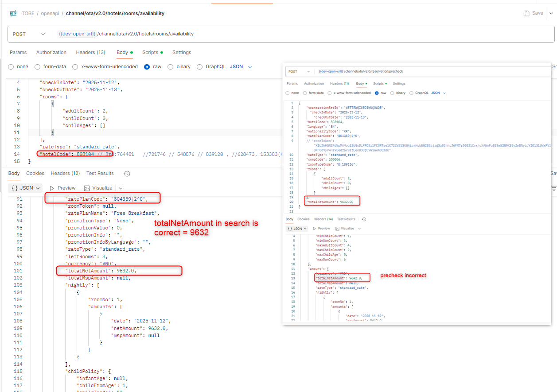Viewport: 557px width, 392px height.
Task: Click into the request URL field
Action: tap(266, 34)
